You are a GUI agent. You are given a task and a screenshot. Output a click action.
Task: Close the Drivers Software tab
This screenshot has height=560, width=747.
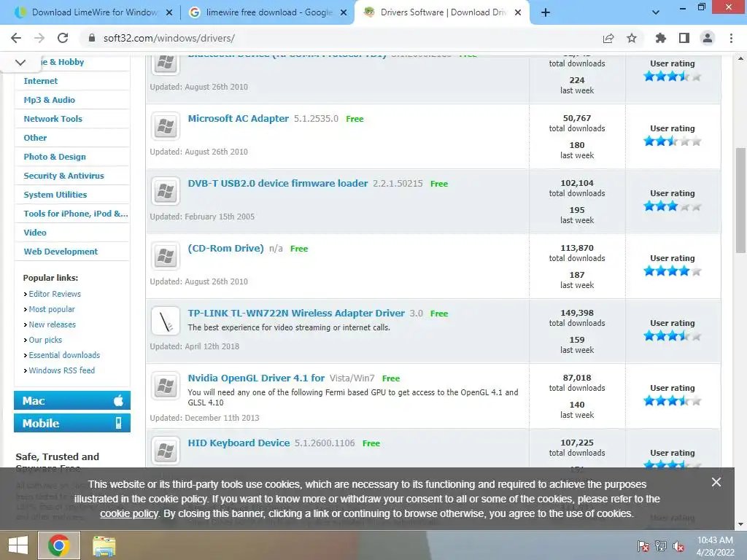tap(518, 13)
